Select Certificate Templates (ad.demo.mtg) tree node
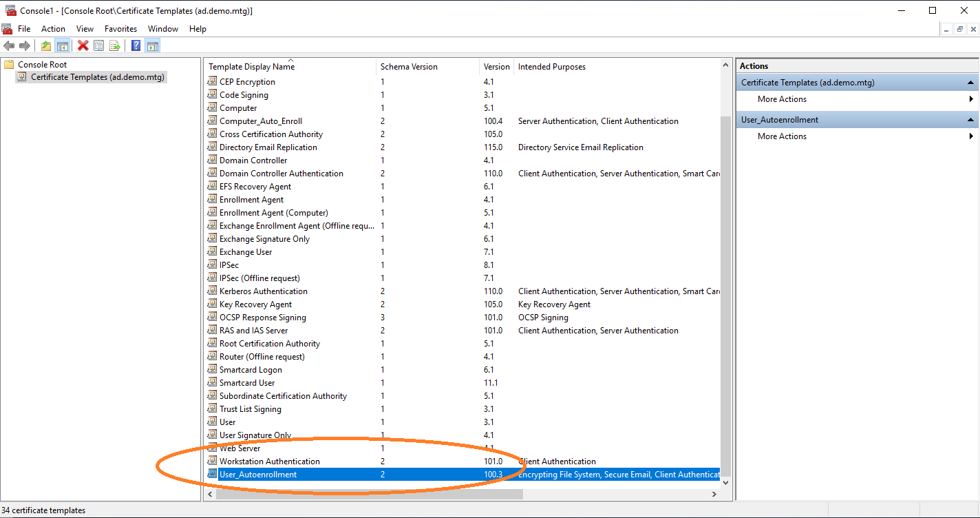This screenshot has width=980, height=518. (97, 77)
